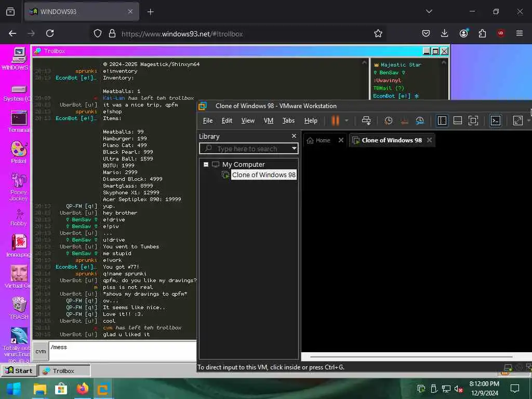Click the Send Ctrl+Alt+Del toolbar icon

click(x=366, y=121)
